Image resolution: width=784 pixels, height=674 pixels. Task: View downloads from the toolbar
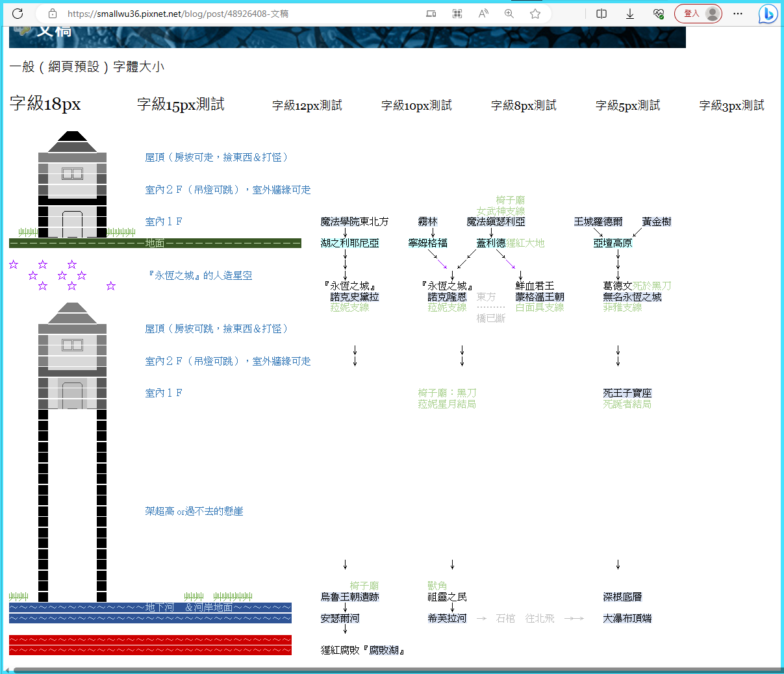tap(629, 13)
